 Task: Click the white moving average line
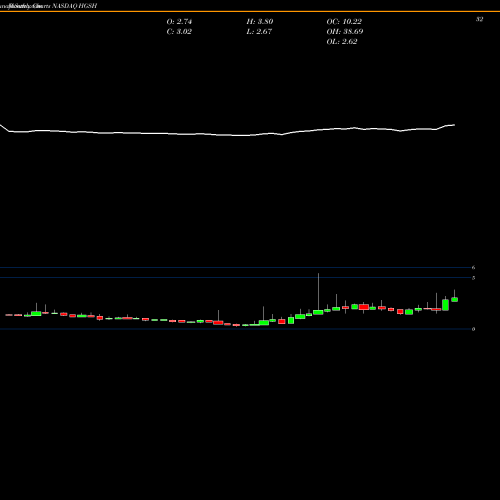click(228, 134)
